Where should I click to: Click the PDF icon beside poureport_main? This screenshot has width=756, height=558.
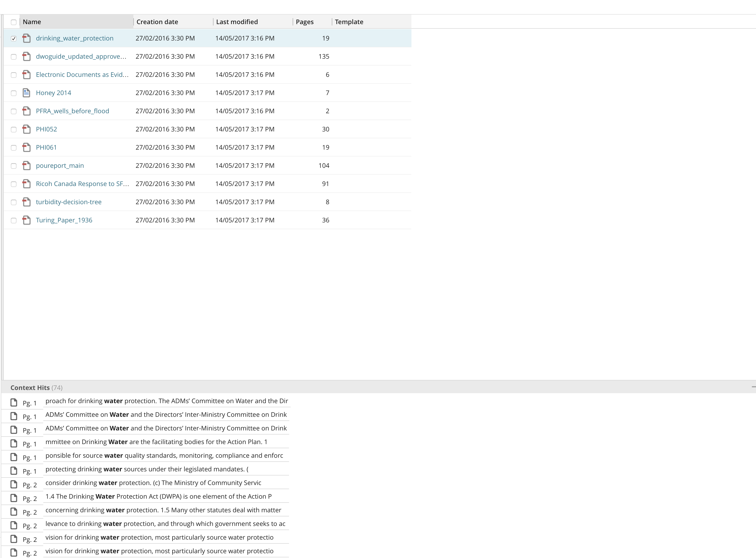coord(26,166)
